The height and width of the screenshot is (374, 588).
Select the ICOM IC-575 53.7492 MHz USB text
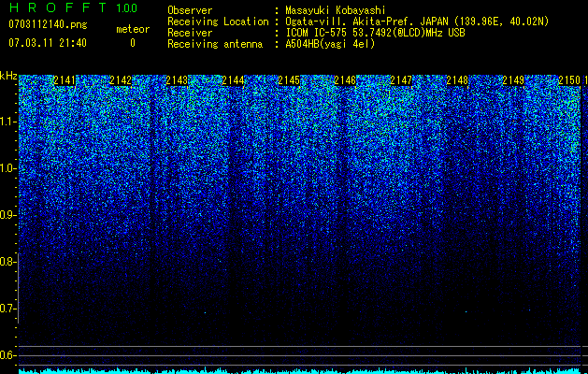(x=375, y=33)
